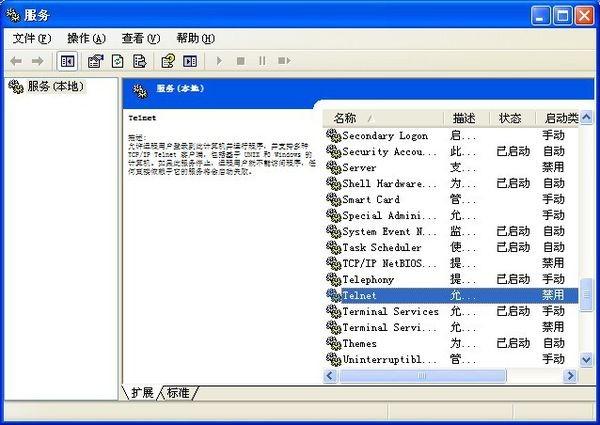The height and width of the screenshot is (425, 600).
Task: Click Telnet's 禁用 startup type cell
Action: [553, 295]
